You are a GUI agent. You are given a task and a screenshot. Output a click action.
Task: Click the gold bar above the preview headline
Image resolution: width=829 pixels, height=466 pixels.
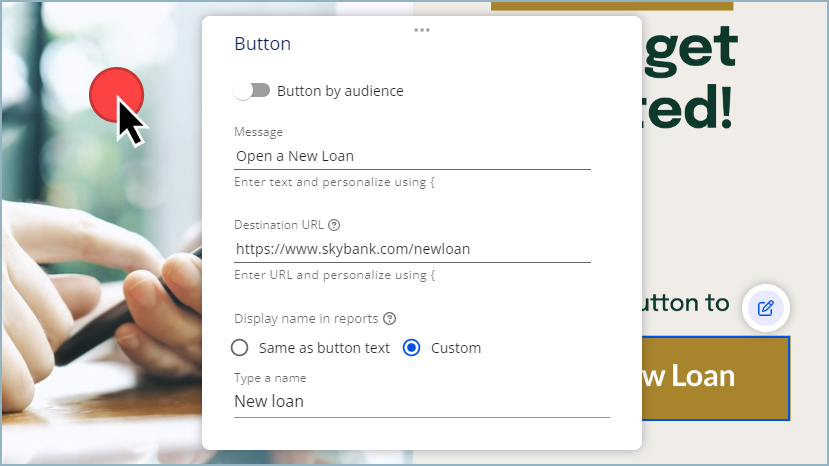coord(611,5)
